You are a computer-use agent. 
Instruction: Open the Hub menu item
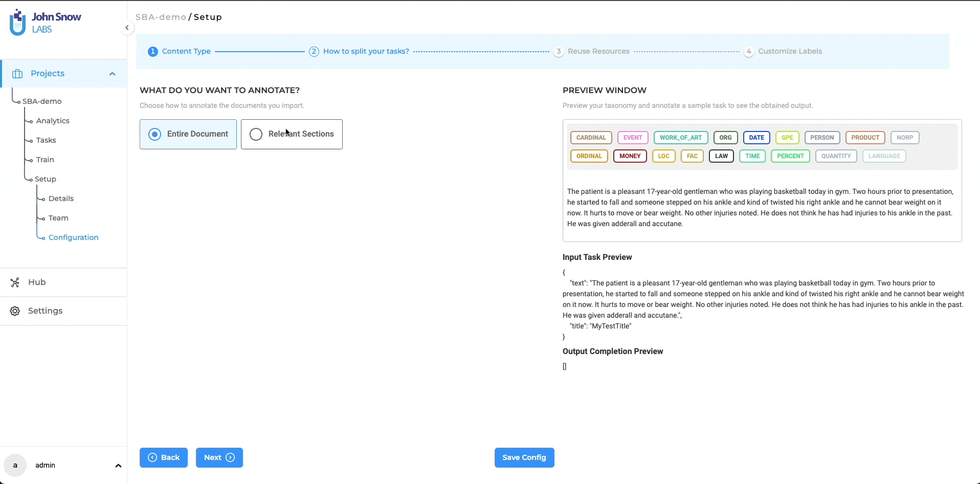pos(63,282)
